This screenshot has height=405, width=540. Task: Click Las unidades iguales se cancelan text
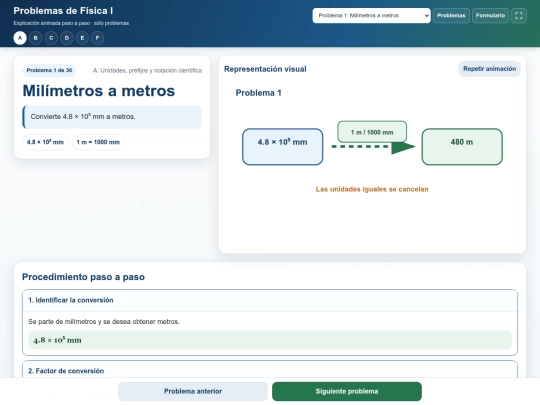pos(372,189)
